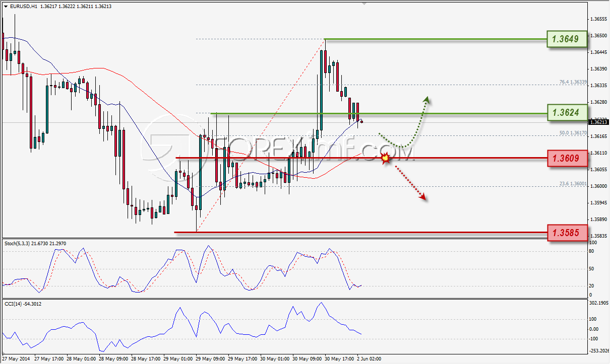This screenshot has height=364, width=610.
Task: Click the green dotted upward arrow head
Action: click(x=427, y=100)
